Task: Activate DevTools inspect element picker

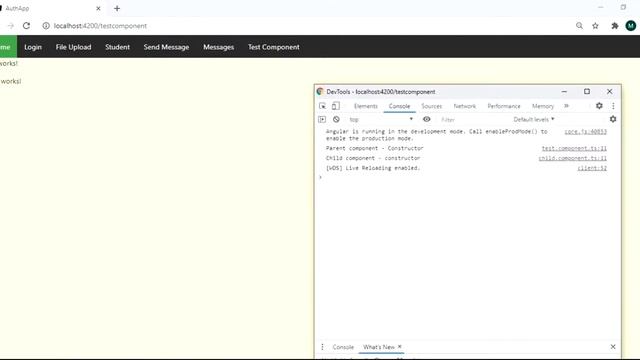Action: click(x=322, y=106)
